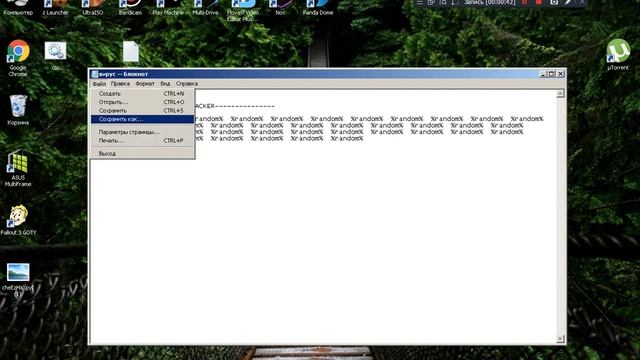Viewport: 640px width, 360px height.
Task: Close the recording toolbar
Action: (x=582, y=2)
